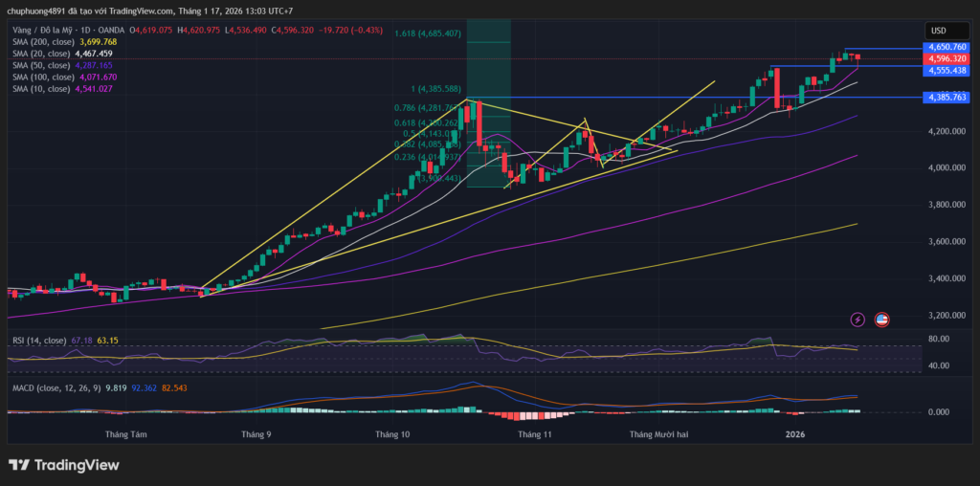Open the USD currency selector
This screenshot has height=486, width=980.
tap(938, 30)
